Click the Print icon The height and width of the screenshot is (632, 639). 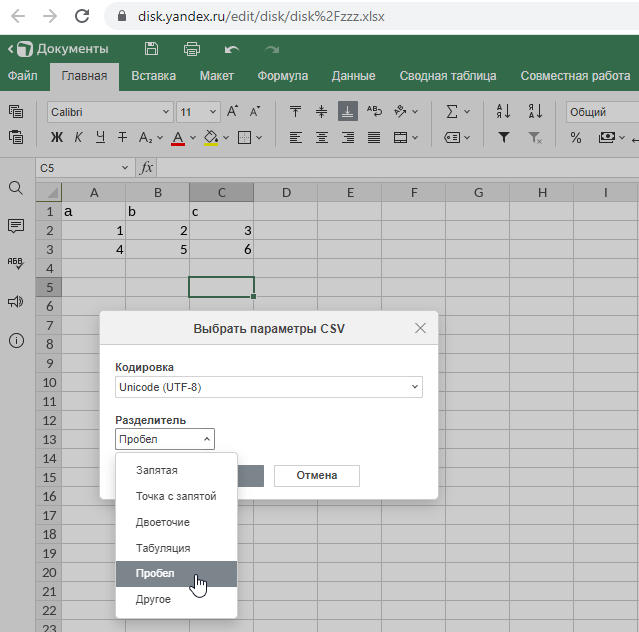pos(192,49)
